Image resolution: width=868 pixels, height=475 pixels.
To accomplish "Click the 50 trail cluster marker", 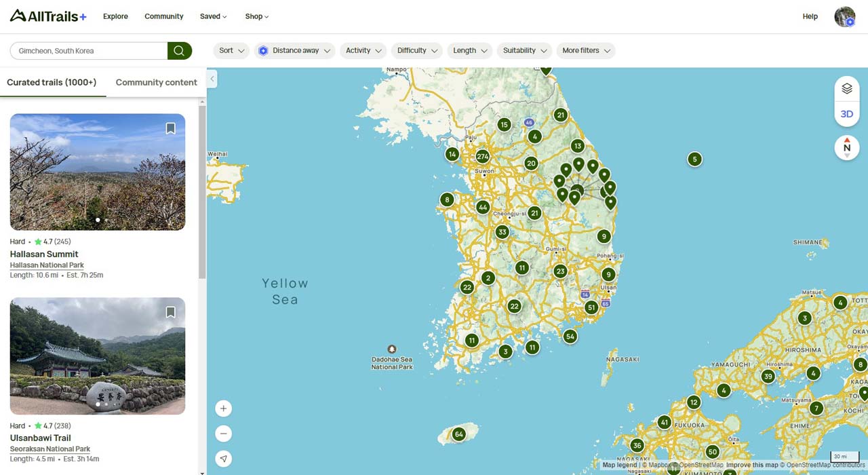I will pos(712,452).
